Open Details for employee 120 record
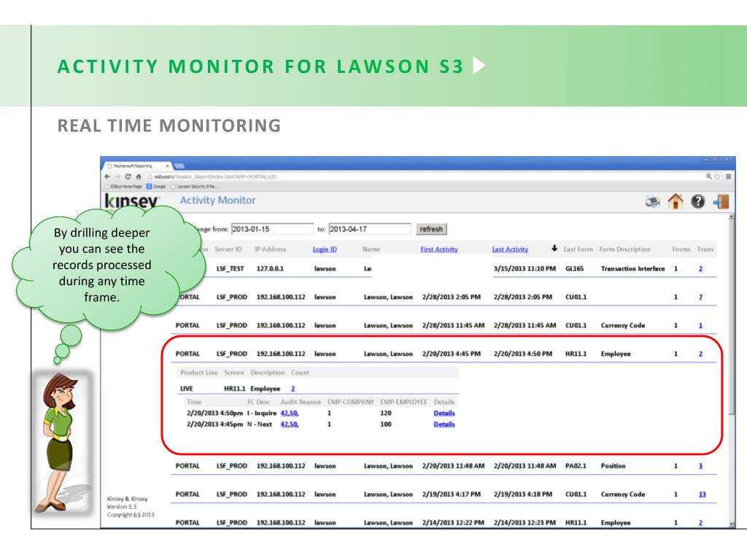This screenshot has width=747, height=560. tap(444, 413)
